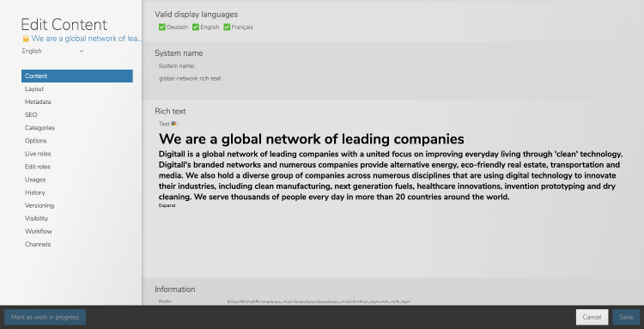Click the rich text heading 'We are a global network'
Viewport: 644px width, 329px height.
[312, 139]
